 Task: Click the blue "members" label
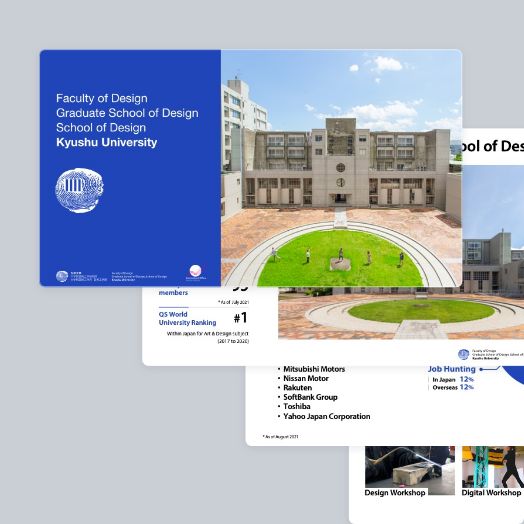173,293
